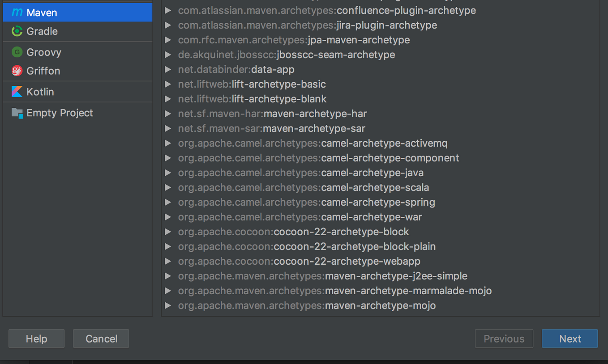Expand the jira-plugin-archetype node
This screenshot has height=364, width=608.
[168, 25]
